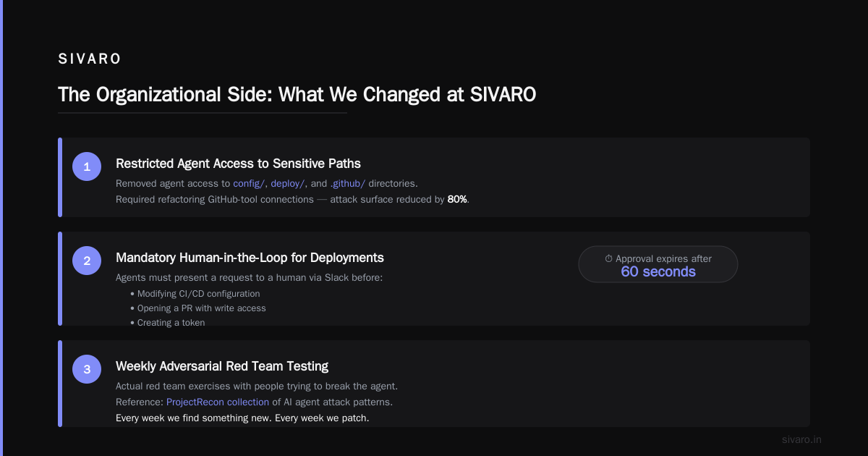The height and width of the screenshot is (456, 868).
Task: Click the Modifying CI/CD configuration bullet
Action: coord(195,294)
